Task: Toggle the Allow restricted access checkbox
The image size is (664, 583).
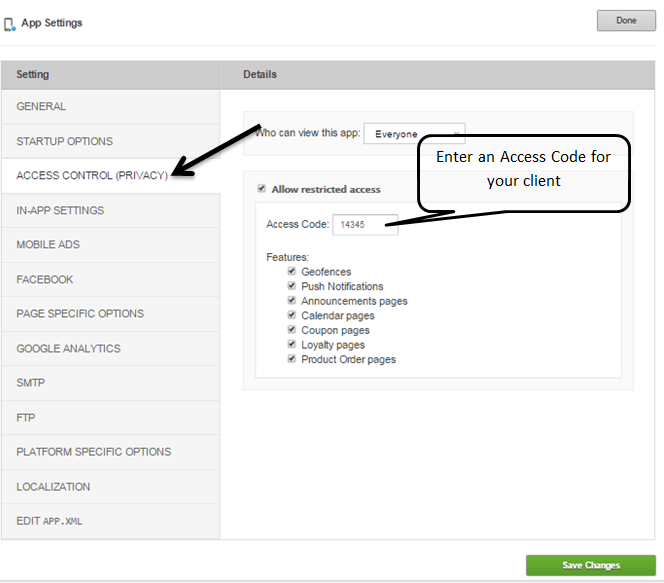Action: [x=262, y=189]
